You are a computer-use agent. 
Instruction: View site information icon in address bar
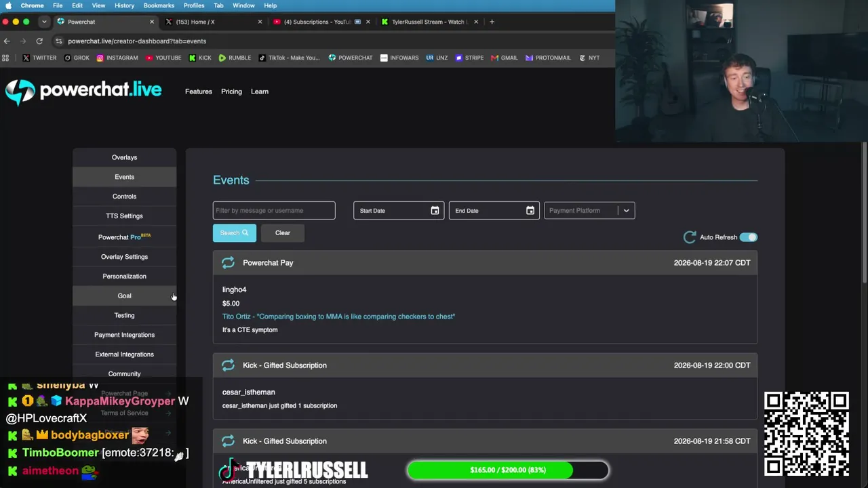(x=59, y=41)
